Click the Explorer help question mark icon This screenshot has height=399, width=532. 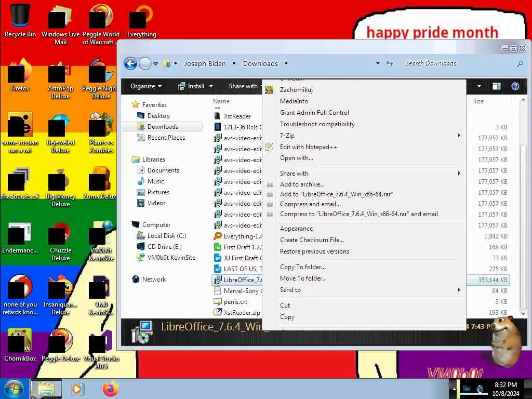click(515, 86)
